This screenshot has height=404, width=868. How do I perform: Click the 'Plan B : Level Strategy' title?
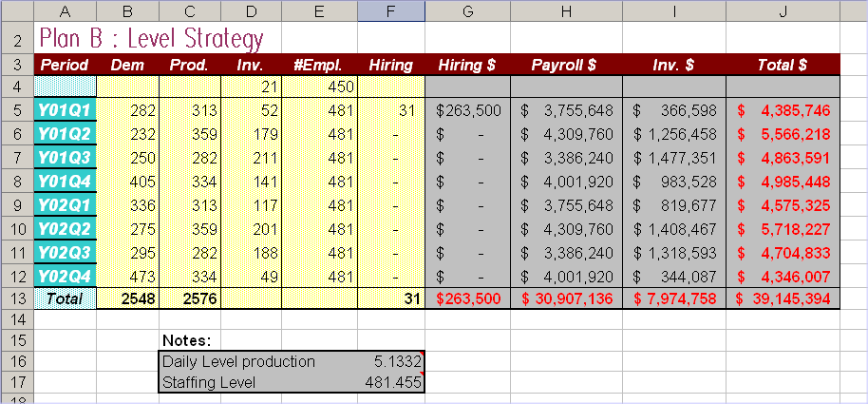tap(152, 38)
